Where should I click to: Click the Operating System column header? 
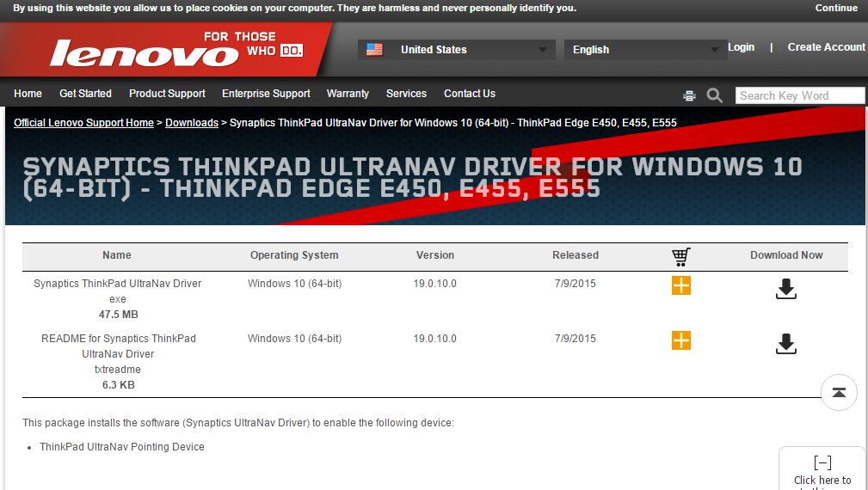coord(294,255)
